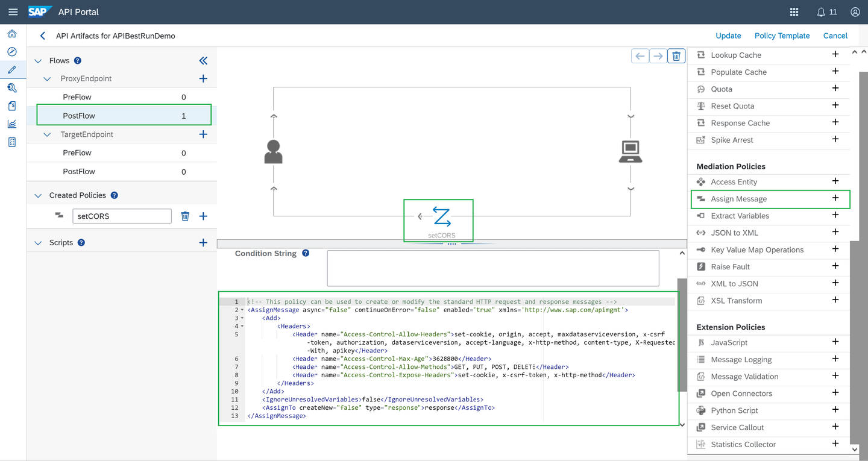Click the Condition String text box

pyautogui.click(x=493, y=268)
